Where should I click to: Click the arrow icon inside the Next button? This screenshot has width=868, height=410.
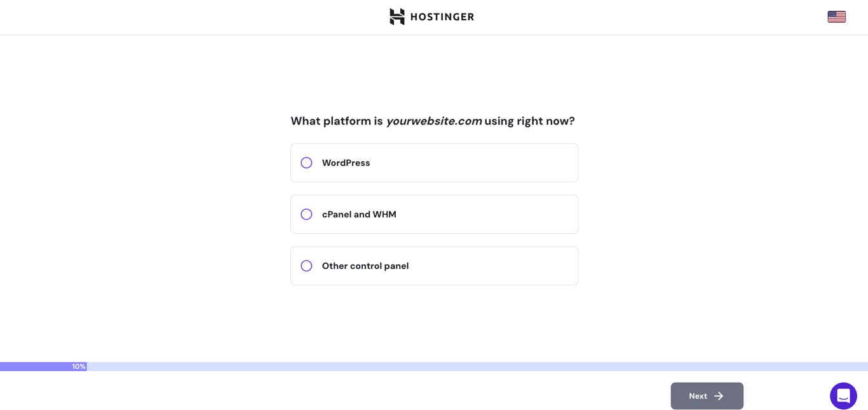coord(719,395)
